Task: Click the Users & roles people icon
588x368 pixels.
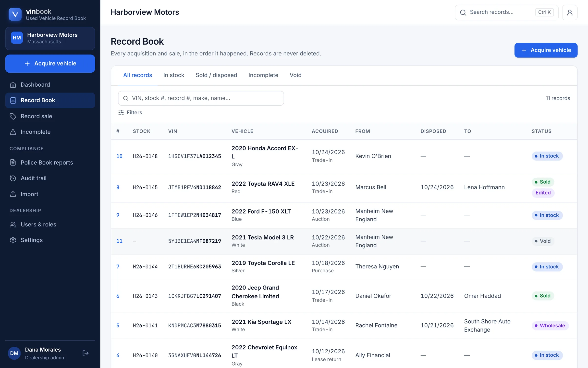Action: (13, 224)
